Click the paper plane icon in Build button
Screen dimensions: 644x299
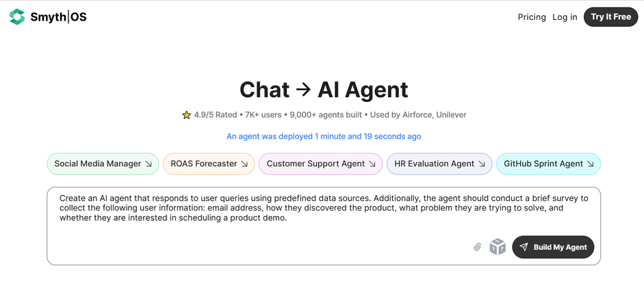pos(524,247)
